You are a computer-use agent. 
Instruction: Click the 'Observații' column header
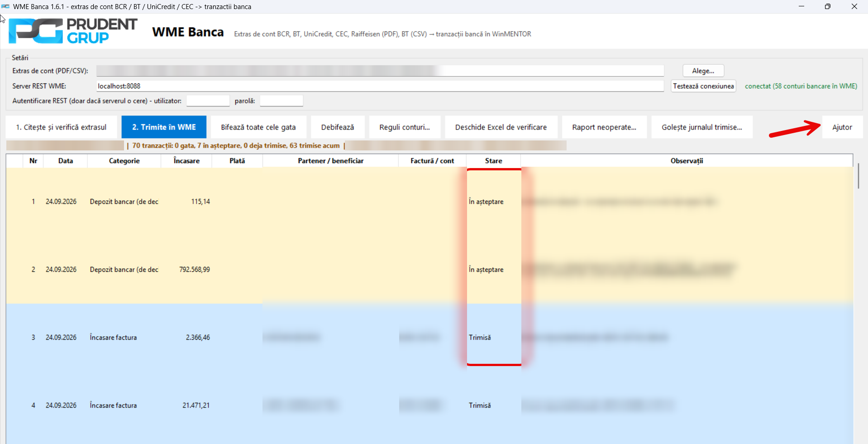[x=687, y=161]
